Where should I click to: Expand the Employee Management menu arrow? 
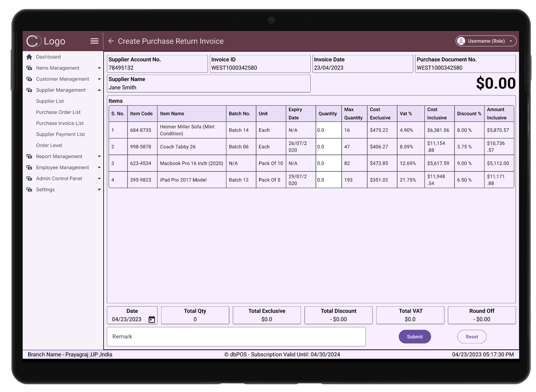click(99, 167)
